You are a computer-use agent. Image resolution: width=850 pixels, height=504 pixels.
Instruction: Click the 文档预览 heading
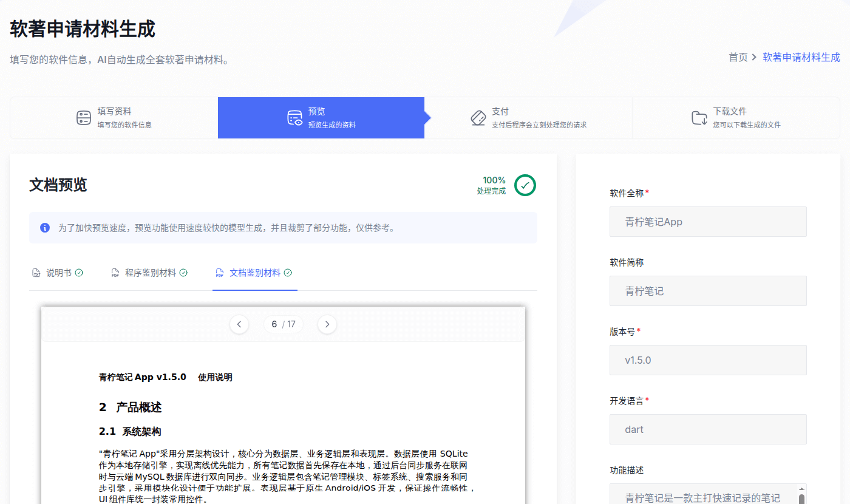click(x=58, y=185)
